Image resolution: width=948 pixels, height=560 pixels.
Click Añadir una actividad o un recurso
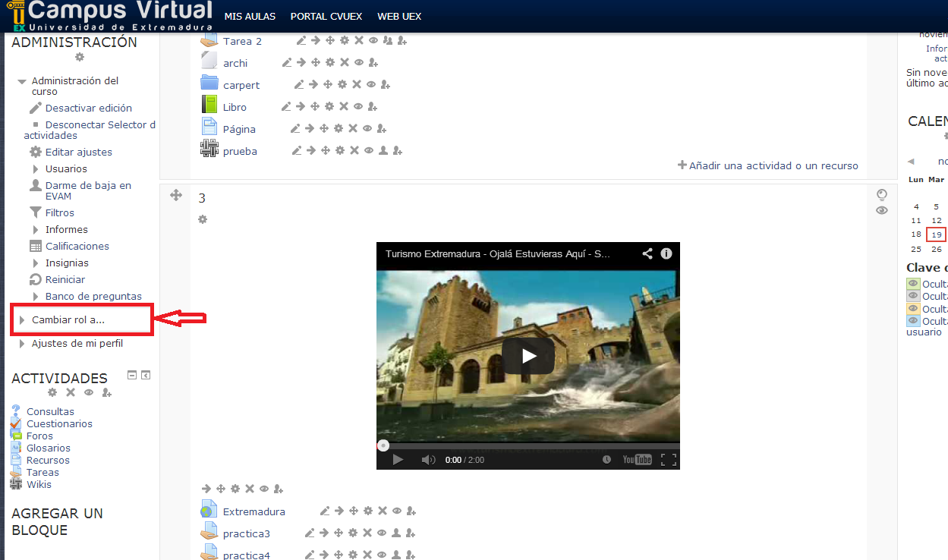(x=768, y=165)
